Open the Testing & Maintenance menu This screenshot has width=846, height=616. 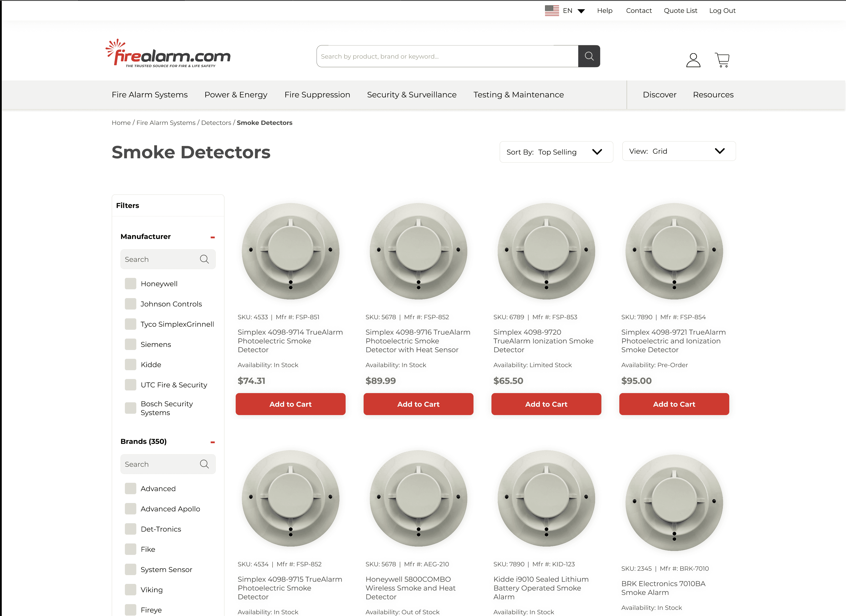click(518, 95)
